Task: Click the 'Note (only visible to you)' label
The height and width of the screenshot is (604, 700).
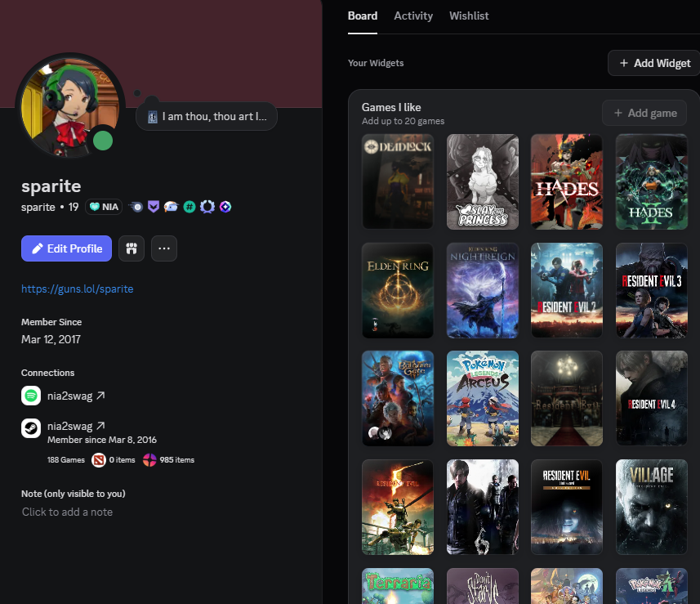Action: [74, 494]
